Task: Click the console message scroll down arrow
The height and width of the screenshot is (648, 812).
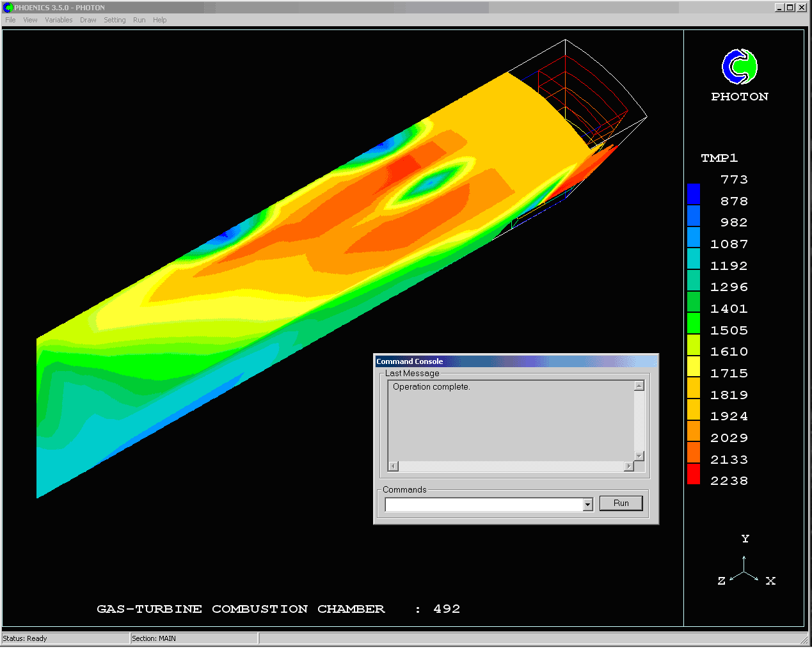Action: 639,455
